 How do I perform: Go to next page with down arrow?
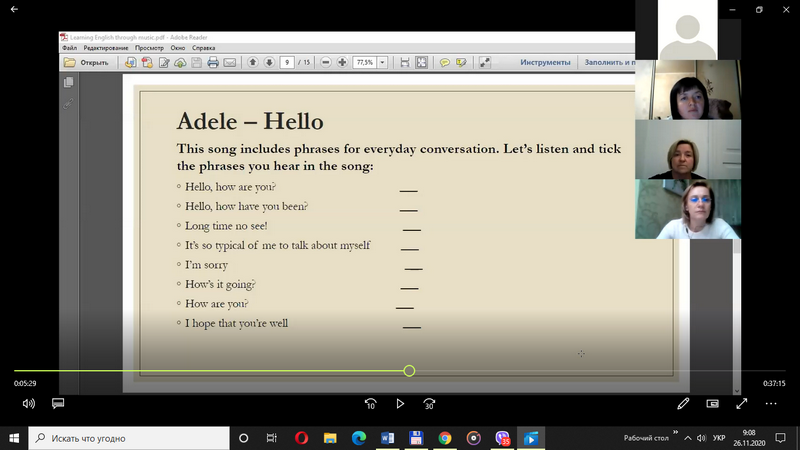click(x=269, y=62)
